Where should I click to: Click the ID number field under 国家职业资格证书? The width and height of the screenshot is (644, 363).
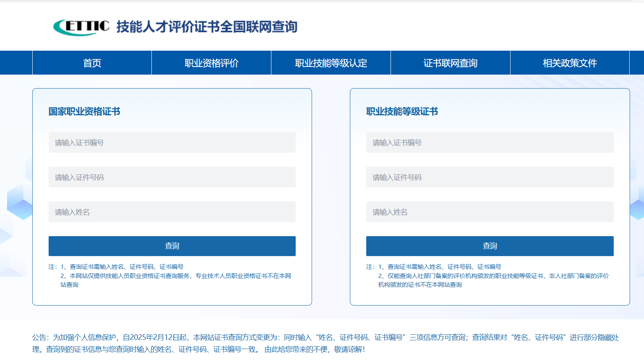172,177
